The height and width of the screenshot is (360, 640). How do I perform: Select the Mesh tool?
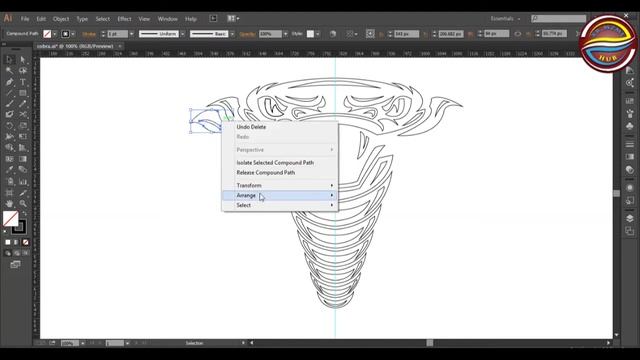click(x=9, y=159)
